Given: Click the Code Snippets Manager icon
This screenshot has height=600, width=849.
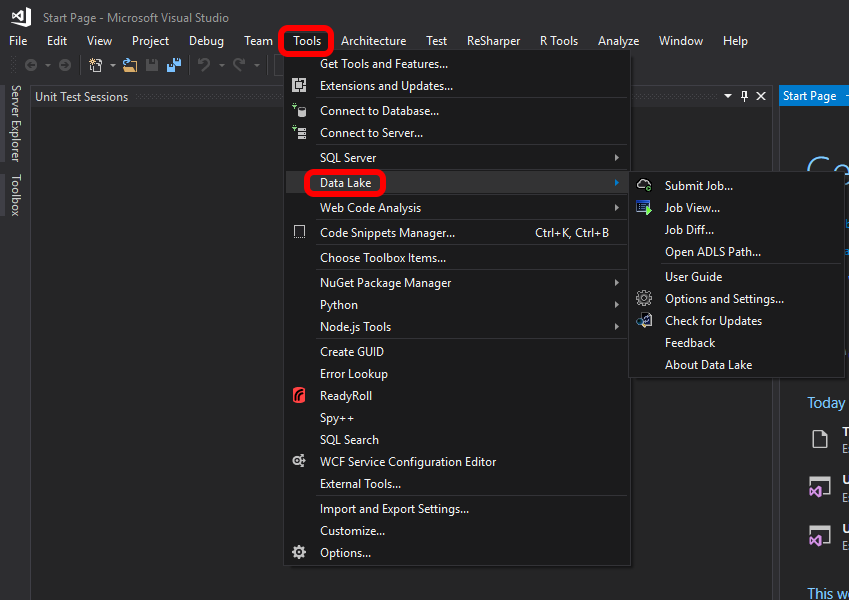Looking at the screenshot, I should tap(299, 232).
